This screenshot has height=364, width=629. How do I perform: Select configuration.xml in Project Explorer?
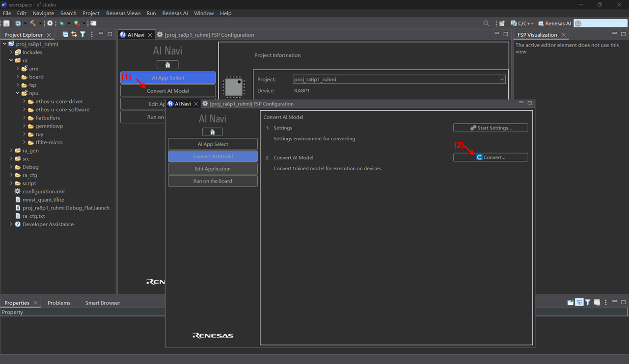point(43,191)
